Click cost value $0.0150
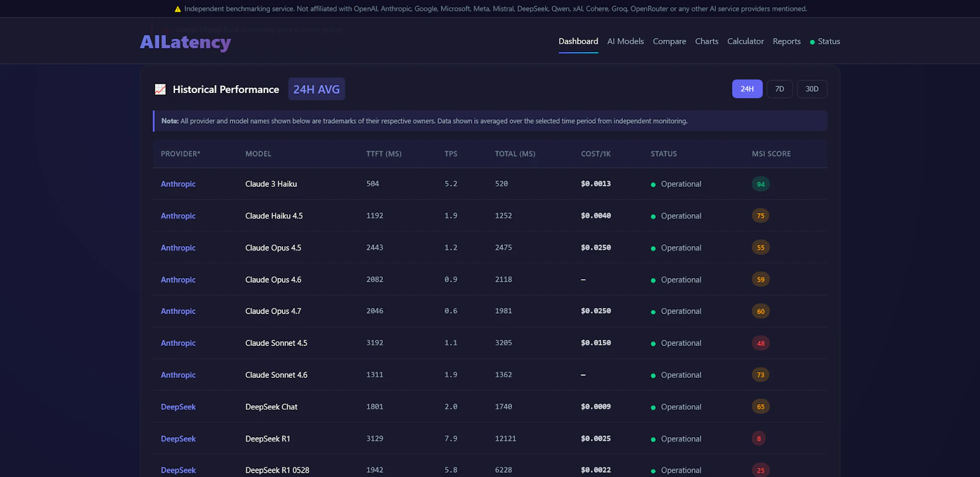The height and width of the screenshot is (477, 980). tap(596, 343)
